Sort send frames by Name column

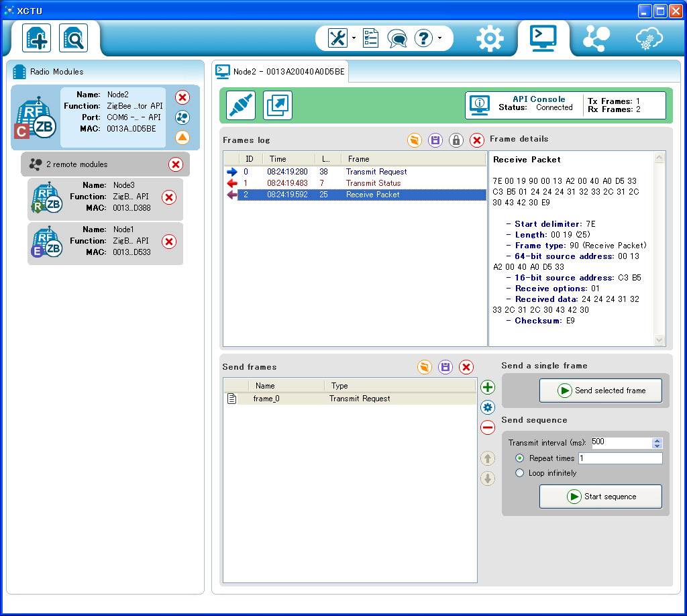(286, 386)
